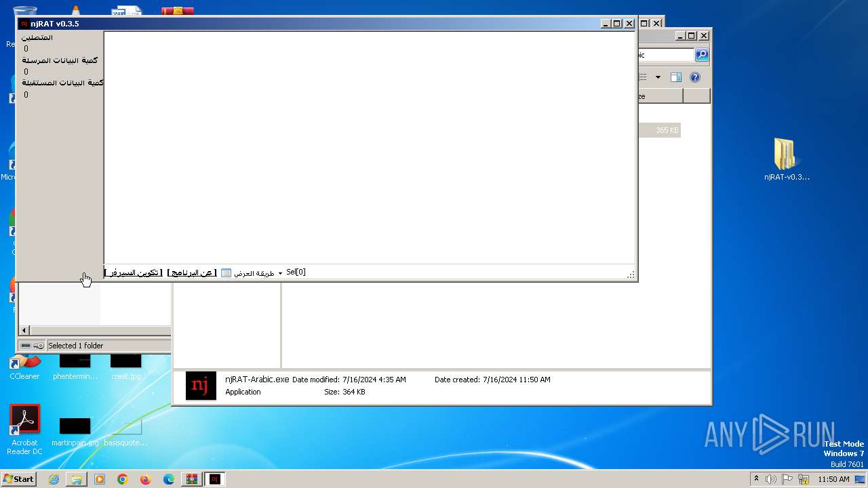Click the drive and key status bar icon
The height and width of the screenshot is (488, 868).
point(32,346)
